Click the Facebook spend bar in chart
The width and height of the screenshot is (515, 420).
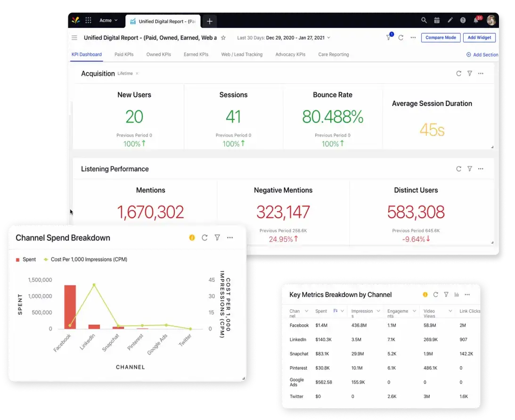[x=70, y=307]
